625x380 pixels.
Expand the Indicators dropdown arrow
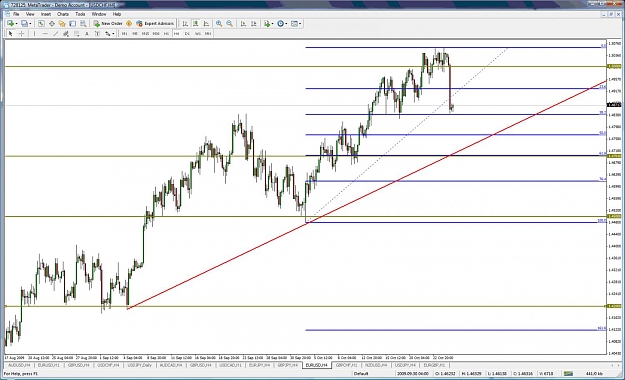click(272, 24)
